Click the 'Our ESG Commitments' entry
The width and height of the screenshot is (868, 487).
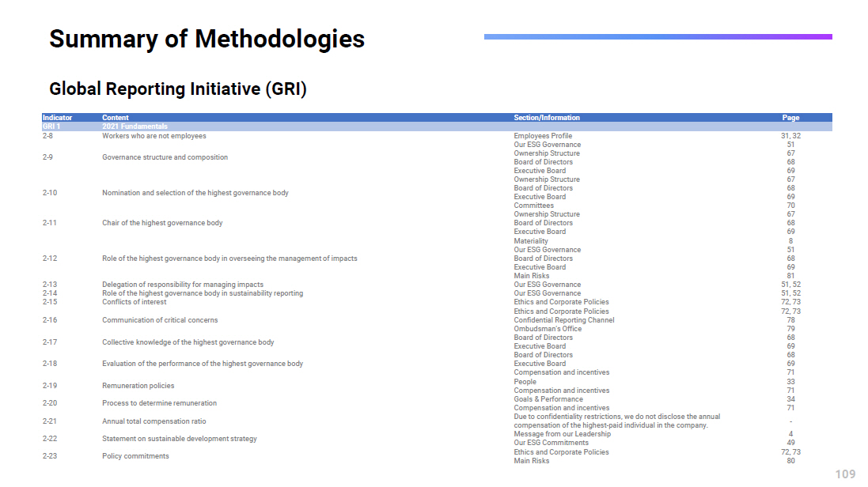tap(551, 443)
